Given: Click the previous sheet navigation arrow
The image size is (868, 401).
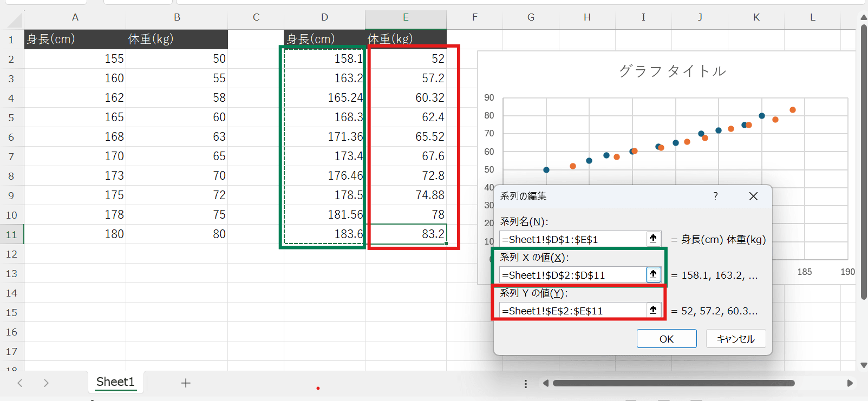Looking at the screenshot, I should 20,383.
